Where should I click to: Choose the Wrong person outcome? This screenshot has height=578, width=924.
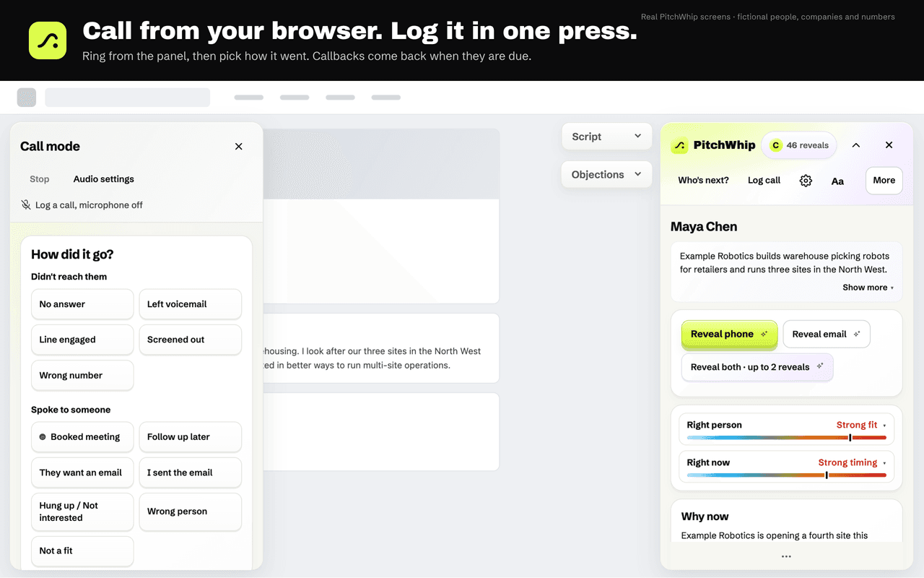[x=190, y=512]
